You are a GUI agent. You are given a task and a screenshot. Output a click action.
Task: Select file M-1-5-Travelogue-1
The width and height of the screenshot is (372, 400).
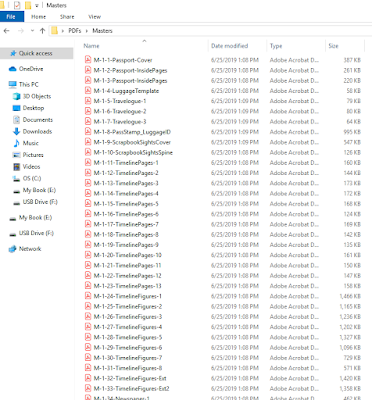pyautogui.click(x=120, y=101)
